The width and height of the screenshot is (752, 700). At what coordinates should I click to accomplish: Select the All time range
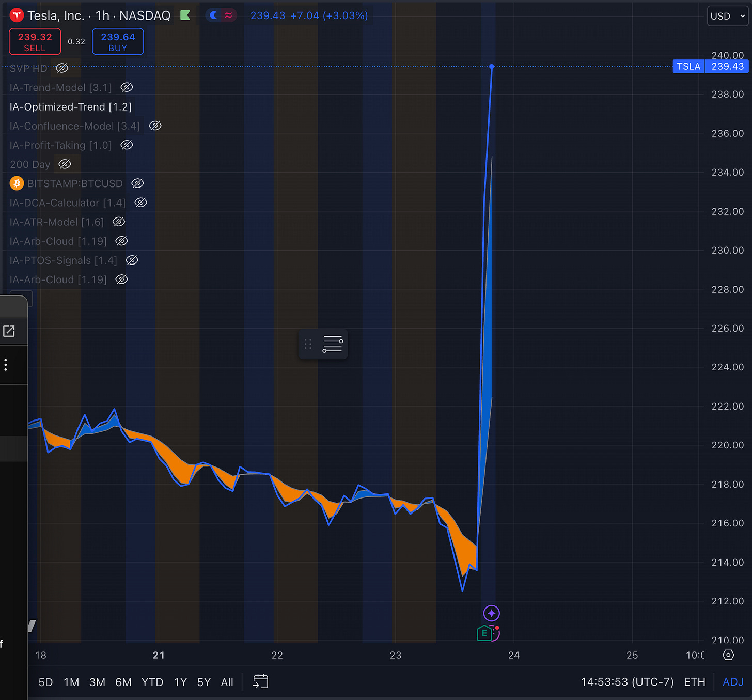coord(227,682)
